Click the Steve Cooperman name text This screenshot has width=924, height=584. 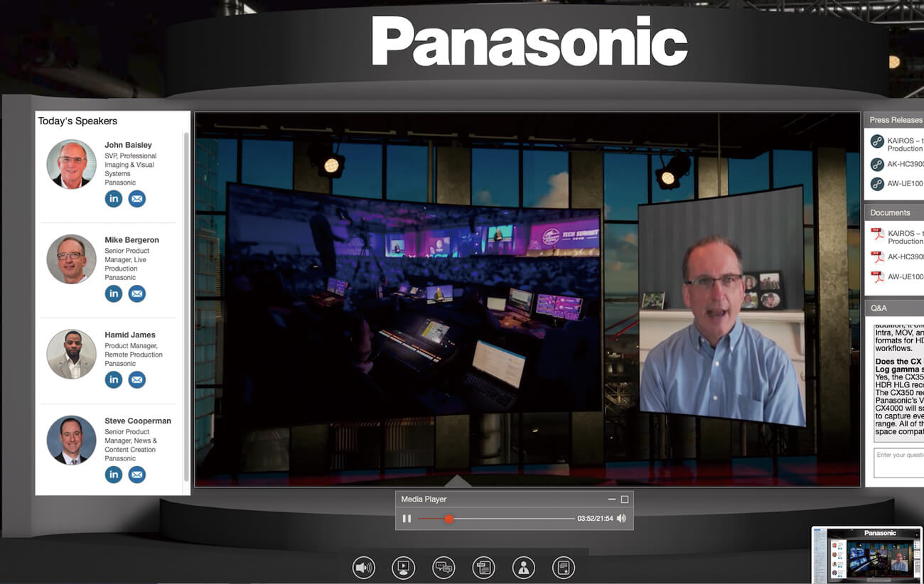tap(138, 421)
